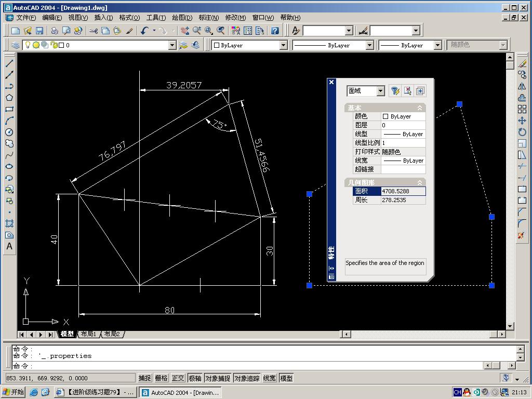This screenshot has width=532, height=399.
Task: Click the Cut scissors icon
Action: 94,31
